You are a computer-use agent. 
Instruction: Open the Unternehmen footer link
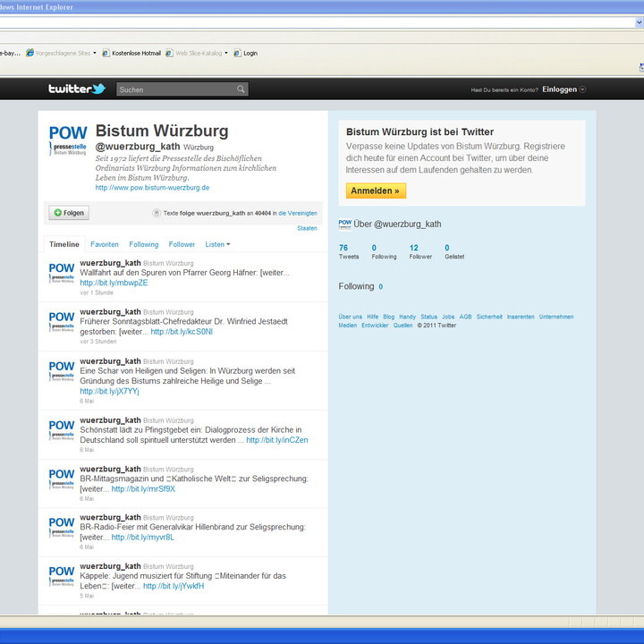(x=556, y=317)
